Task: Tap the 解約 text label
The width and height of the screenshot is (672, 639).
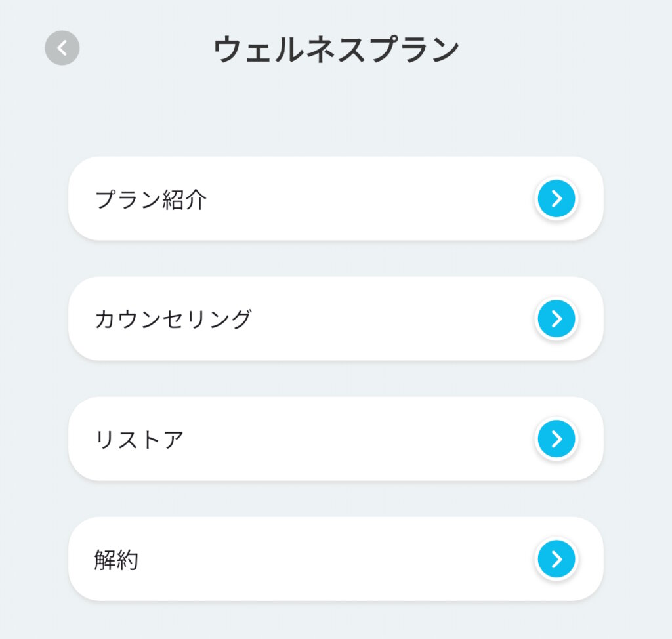Action: [x=116, y=560]
